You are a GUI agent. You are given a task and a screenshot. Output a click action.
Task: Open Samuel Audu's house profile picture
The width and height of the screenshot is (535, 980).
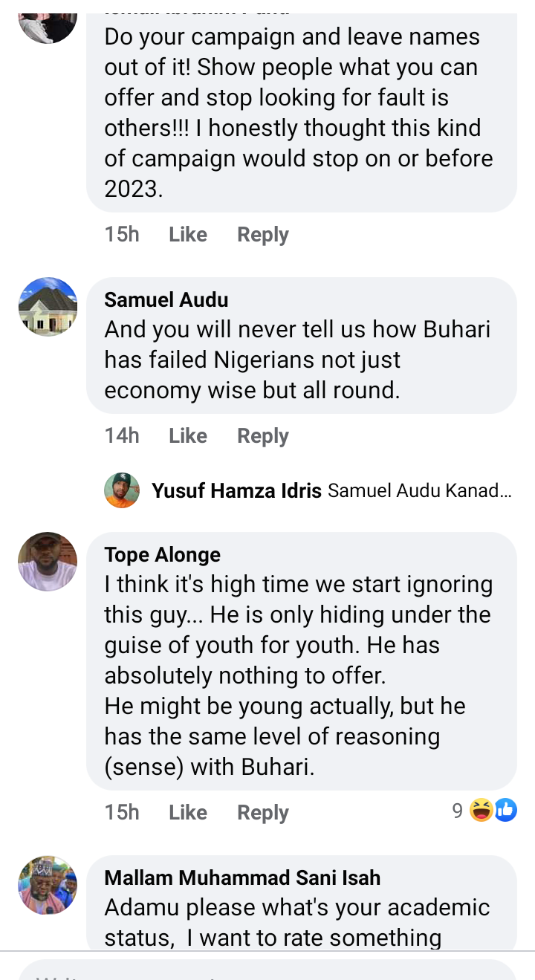click(x=48, y=307)
